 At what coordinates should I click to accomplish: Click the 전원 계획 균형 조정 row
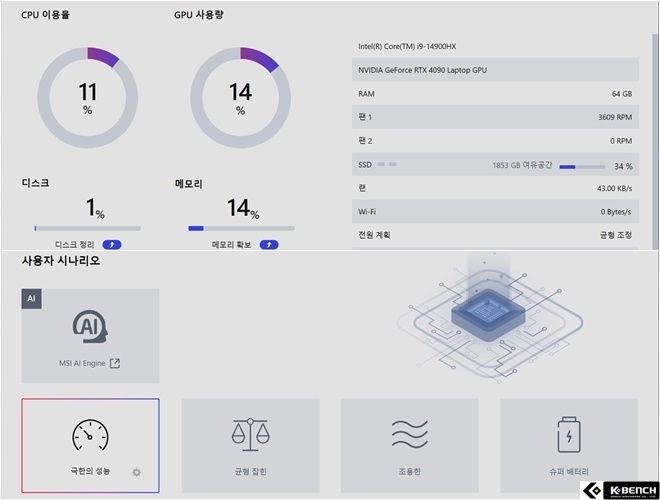click(x=495, y=235)
